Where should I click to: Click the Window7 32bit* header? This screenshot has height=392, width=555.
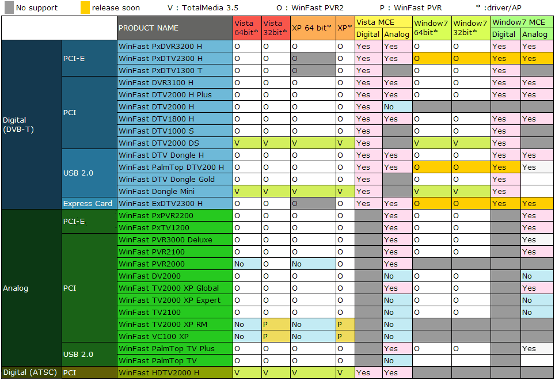[x=471, y=28]
